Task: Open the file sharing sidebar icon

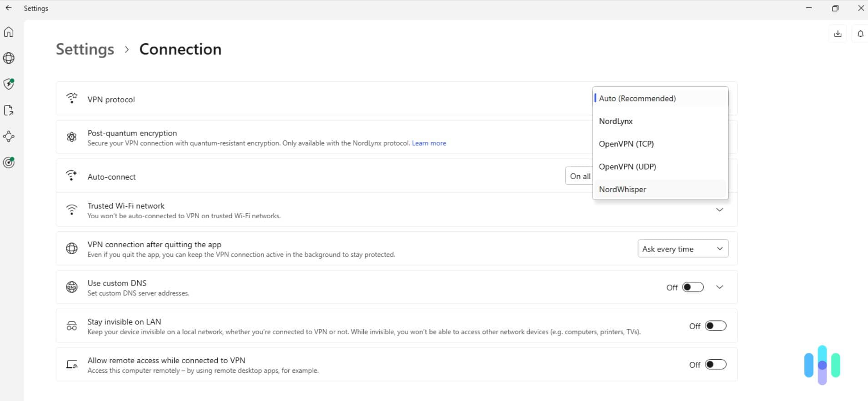Action: pos(9,110)
